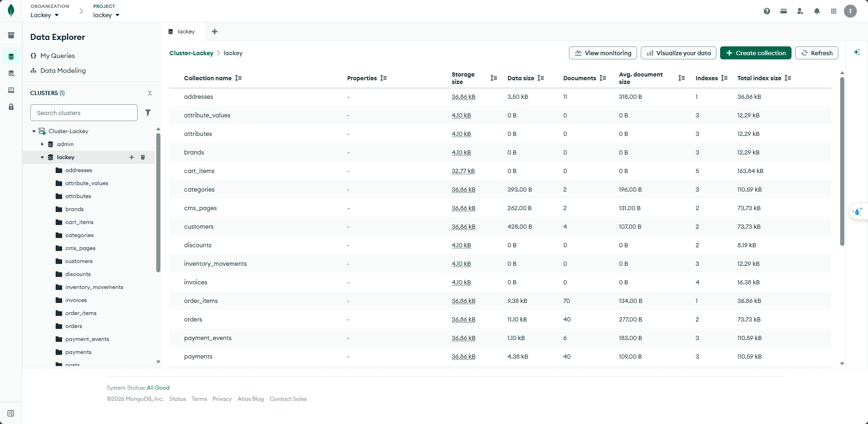The height and width of the screenshot is (424, 868).
Task: Open the All Good system status link
Action: (158, 388)
